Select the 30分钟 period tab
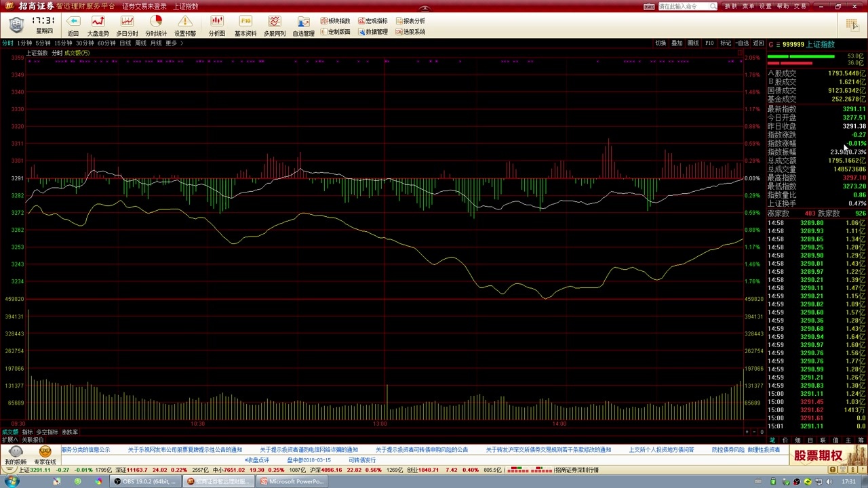This screenshot has width=868, height=488. pos(85,43)
